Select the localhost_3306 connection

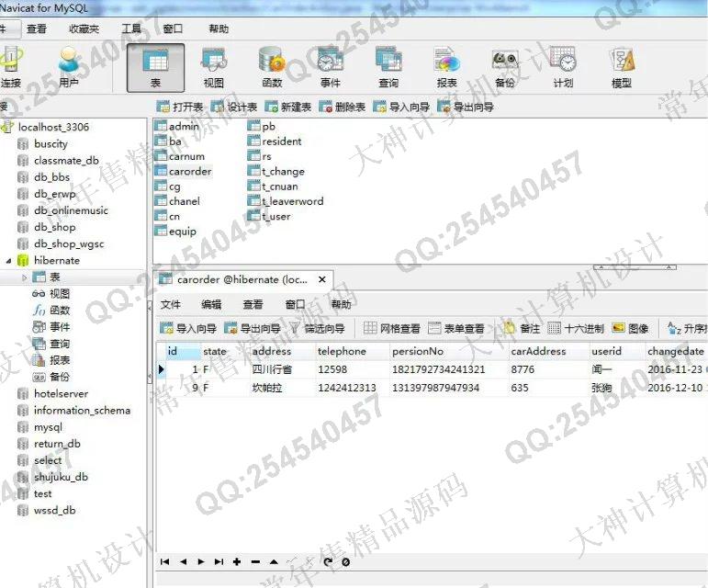[53, 128]
